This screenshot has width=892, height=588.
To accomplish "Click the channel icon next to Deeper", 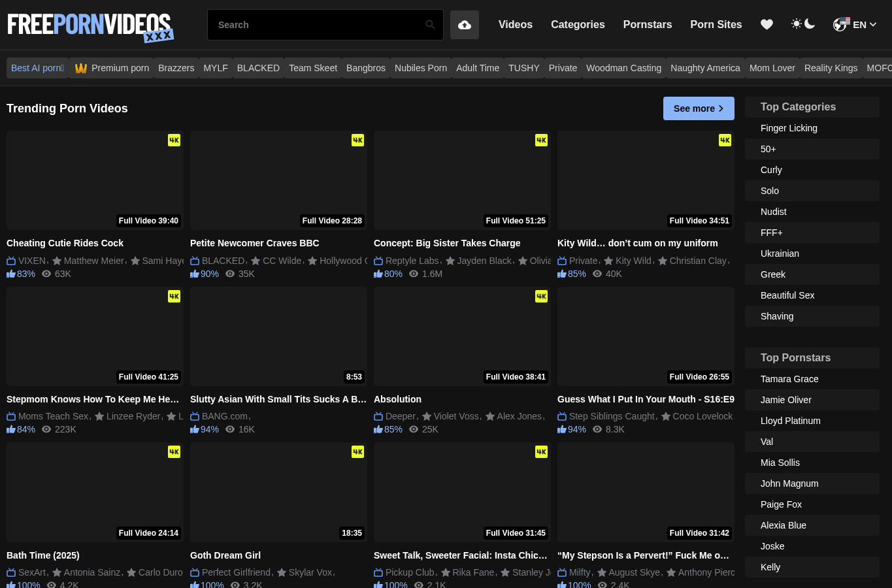I will 378,416.
